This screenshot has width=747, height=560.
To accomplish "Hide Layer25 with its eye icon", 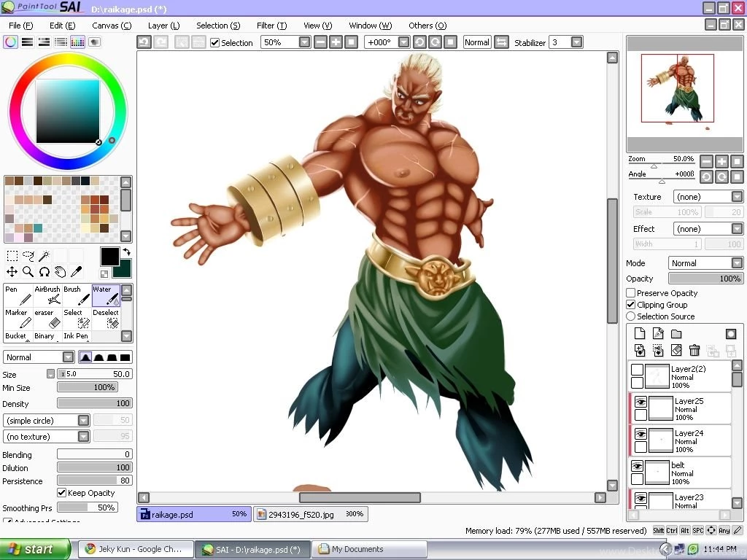I will (x=640, y=402).
